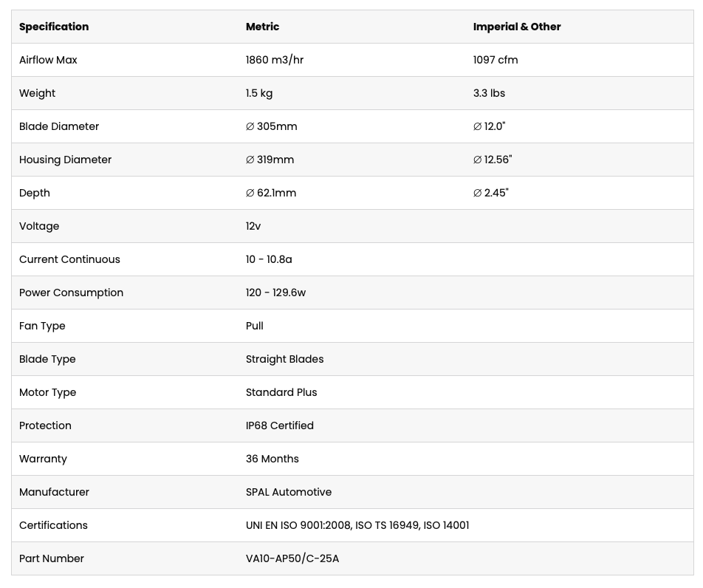Viewport: 703px width, 588px height.
Task: Click the Pull fan type value
Action: coord(255,326)
